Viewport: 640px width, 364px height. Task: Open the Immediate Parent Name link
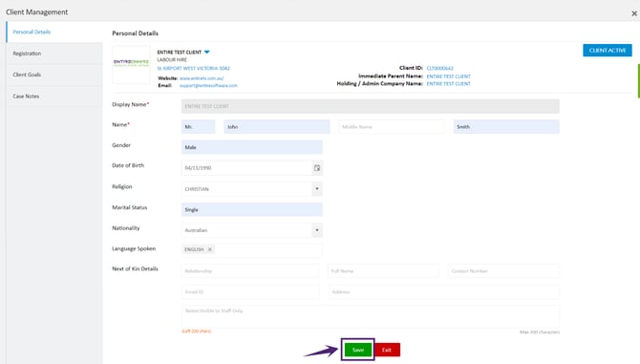click(x=449, y=76)
